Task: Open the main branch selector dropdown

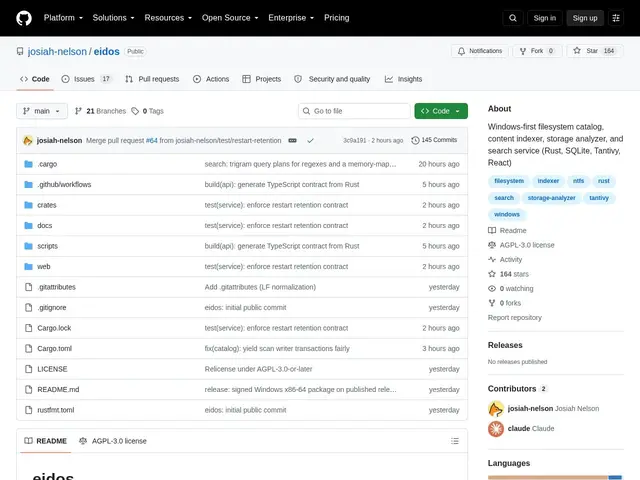Action: (x=42, y=111)
